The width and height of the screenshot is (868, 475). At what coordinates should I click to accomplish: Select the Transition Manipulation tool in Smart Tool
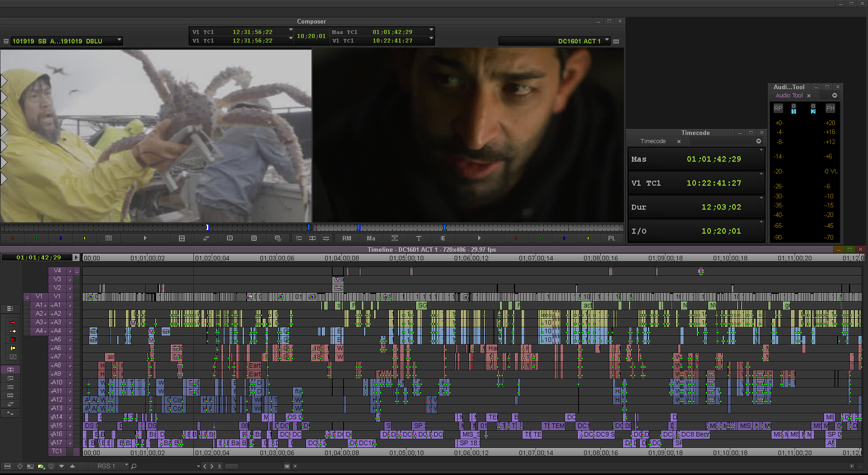pos(13,357)
